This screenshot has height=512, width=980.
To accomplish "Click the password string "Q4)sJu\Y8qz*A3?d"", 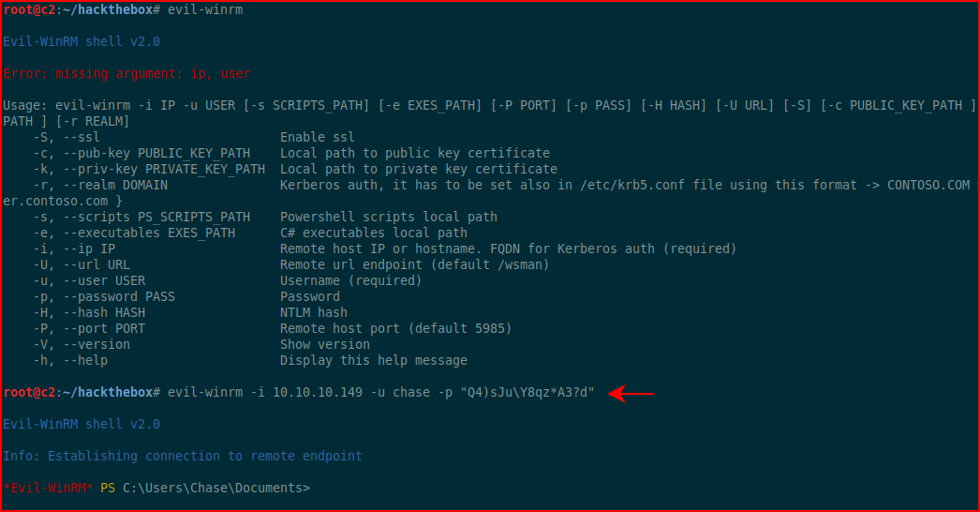I will pyautogui.click(x=527, y=393).
